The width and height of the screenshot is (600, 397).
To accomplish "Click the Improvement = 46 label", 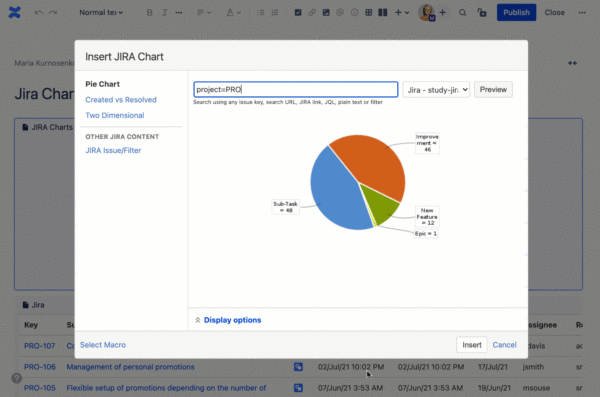I will (427, 143).
